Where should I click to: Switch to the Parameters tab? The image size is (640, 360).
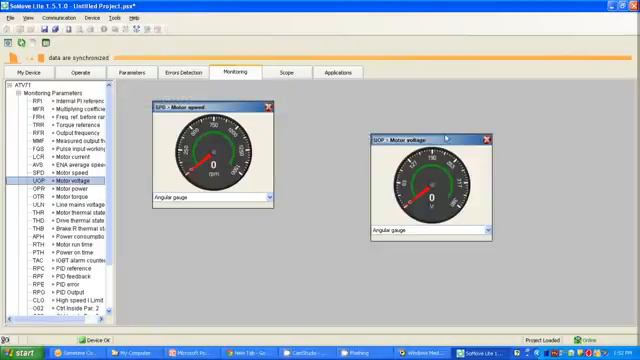click(132, 73)
